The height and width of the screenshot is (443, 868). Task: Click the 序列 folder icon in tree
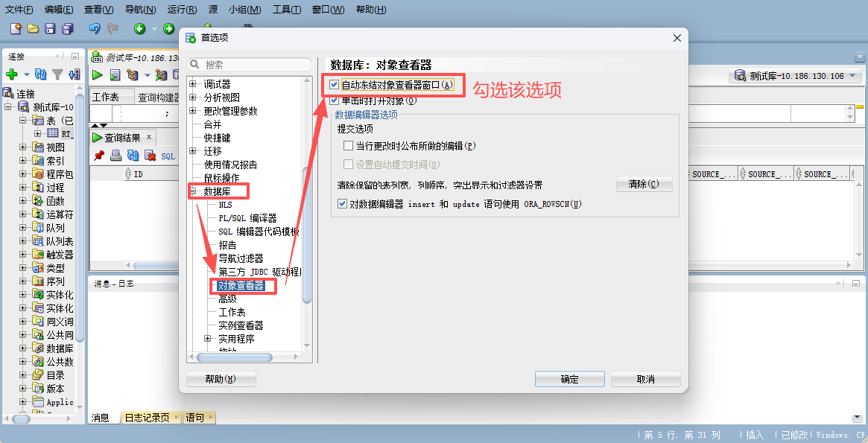tap(38, 281)
